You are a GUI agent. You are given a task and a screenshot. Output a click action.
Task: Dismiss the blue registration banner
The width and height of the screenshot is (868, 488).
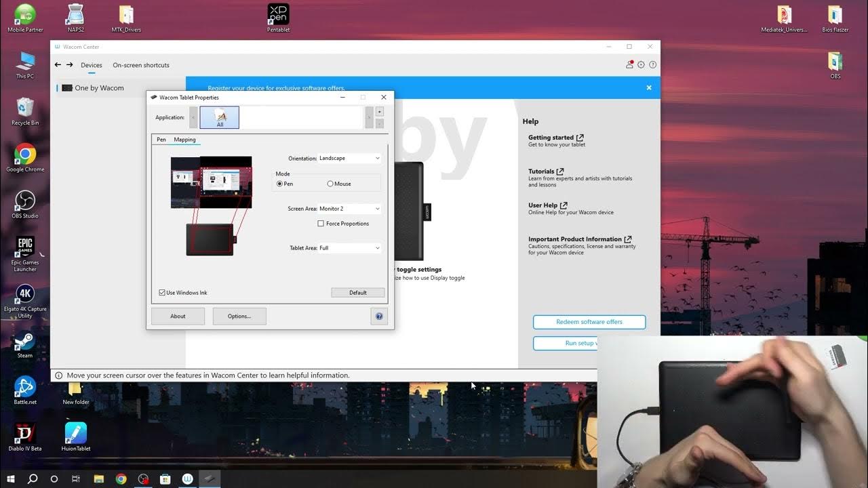tap(649, 87)
